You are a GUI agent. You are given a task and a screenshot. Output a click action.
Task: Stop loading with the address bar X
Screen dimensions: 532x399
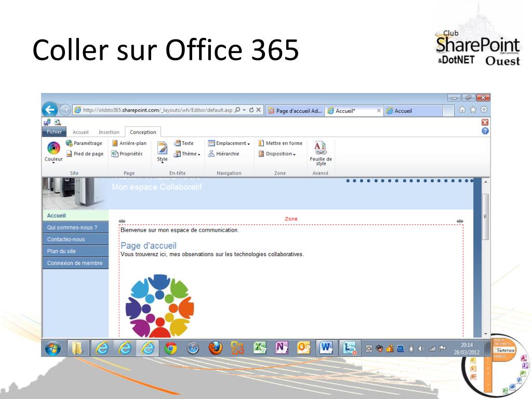point(259,110)
